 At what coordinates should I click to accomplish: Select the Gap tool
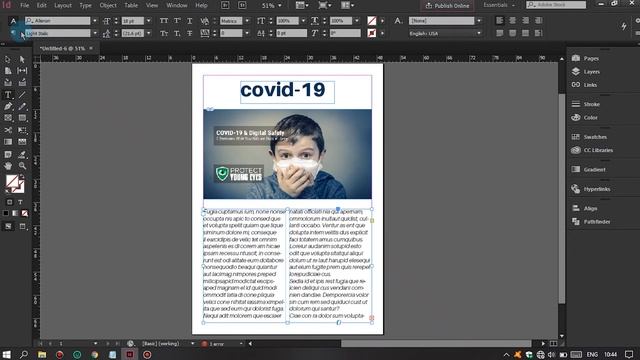pos(22,71)
